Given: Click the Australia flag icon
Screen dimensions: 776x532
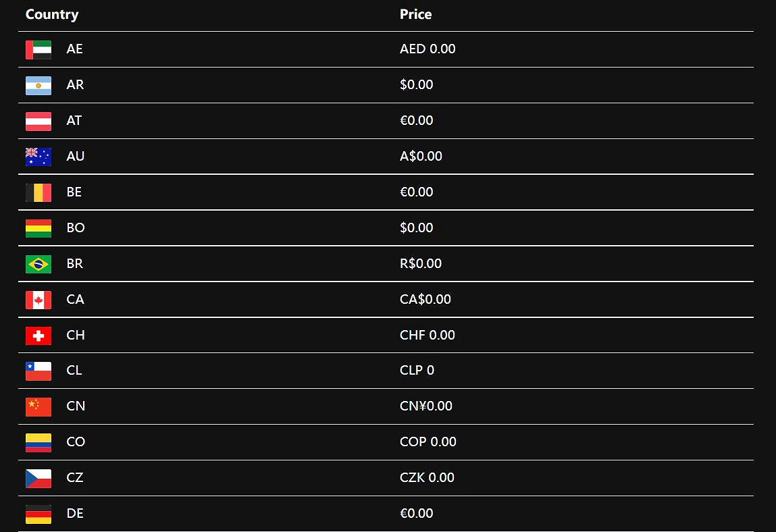Looking at the screenshot, I should point(38,157).
